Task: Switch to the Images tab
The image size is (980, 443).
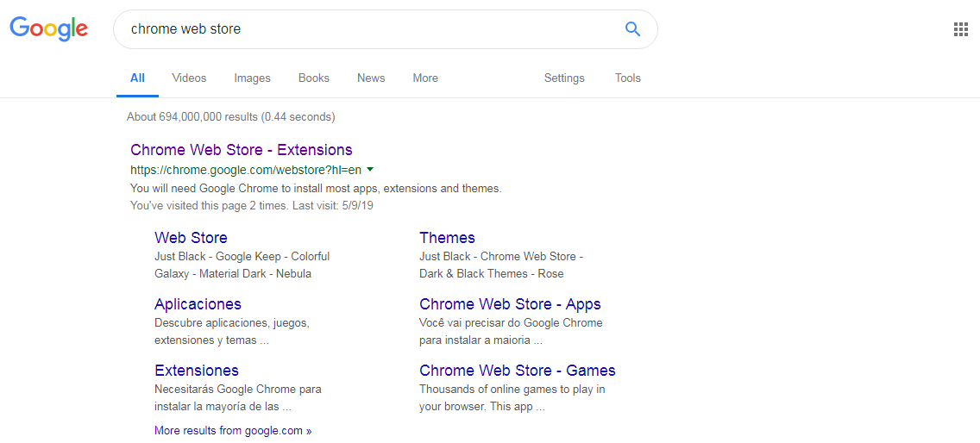Action: 252,78
